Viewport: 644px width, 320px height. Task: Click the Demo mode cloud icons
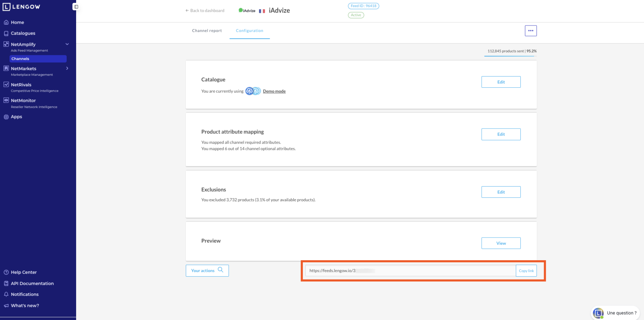(253, 91)
